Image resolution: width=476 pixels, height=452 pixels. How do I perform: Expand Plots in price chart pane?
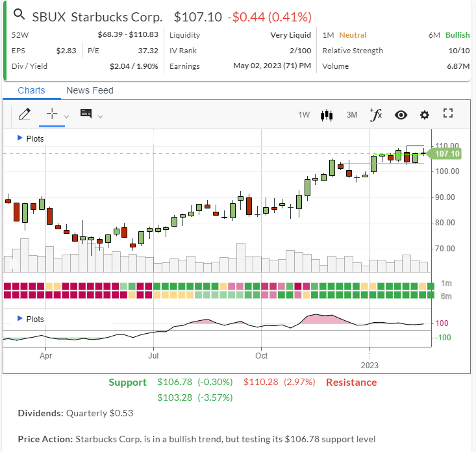click(x=31, y=139)
